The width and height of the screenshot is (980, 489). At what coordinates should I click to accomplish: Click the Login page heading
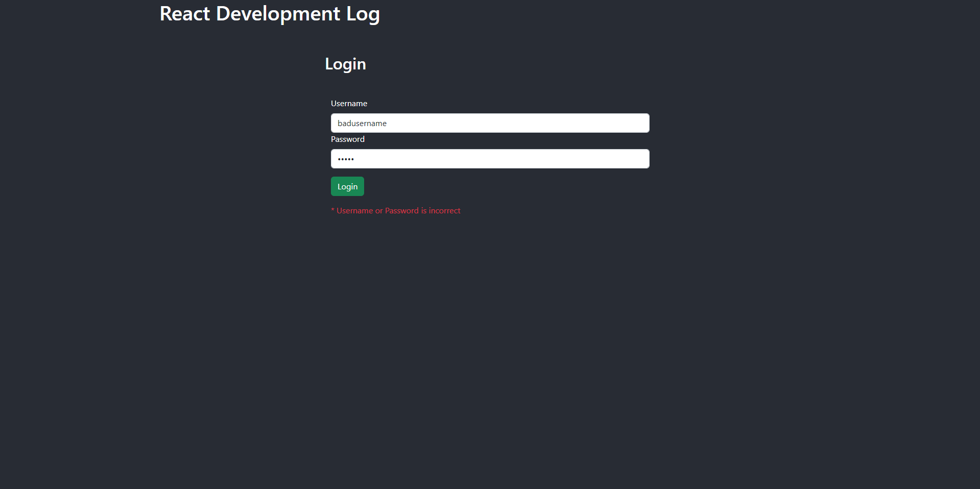pos(345,64)
